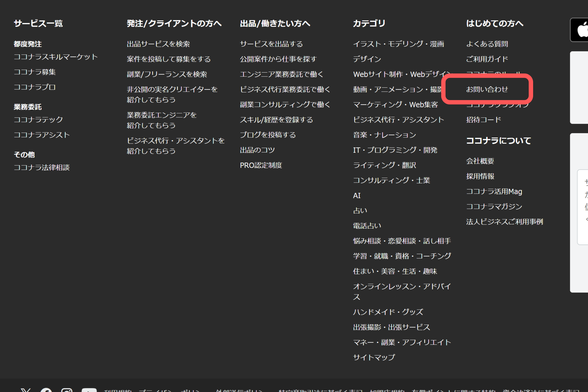Image resolution: width=588 pixels, height=392 pixels.
Task: Open the デザイン category
Action: coord(367,59)
